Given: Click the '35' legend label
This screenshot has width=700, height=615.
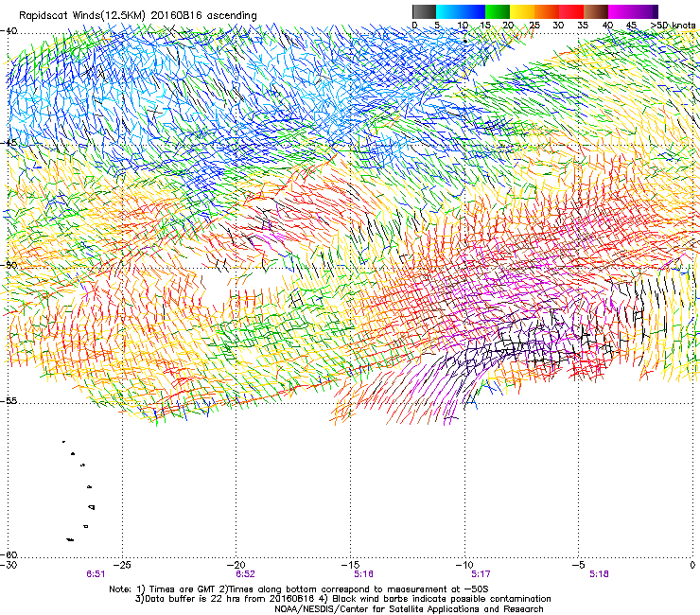Looking at the screenshot, I should point(583,26).
